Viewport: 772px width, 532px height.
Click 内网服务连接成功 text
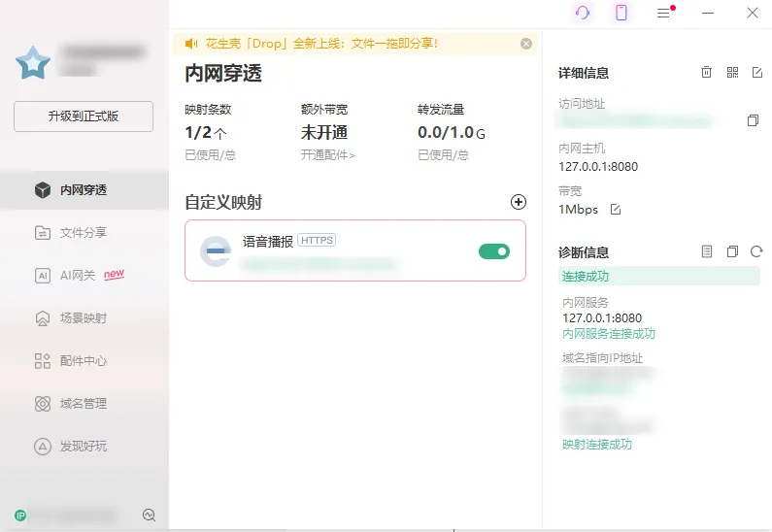[609, 334]
